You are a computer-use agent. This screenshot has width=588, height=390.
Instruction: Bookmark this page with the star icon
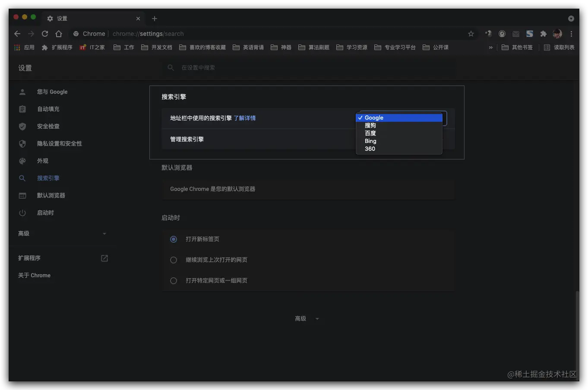[x=471, y=34]
